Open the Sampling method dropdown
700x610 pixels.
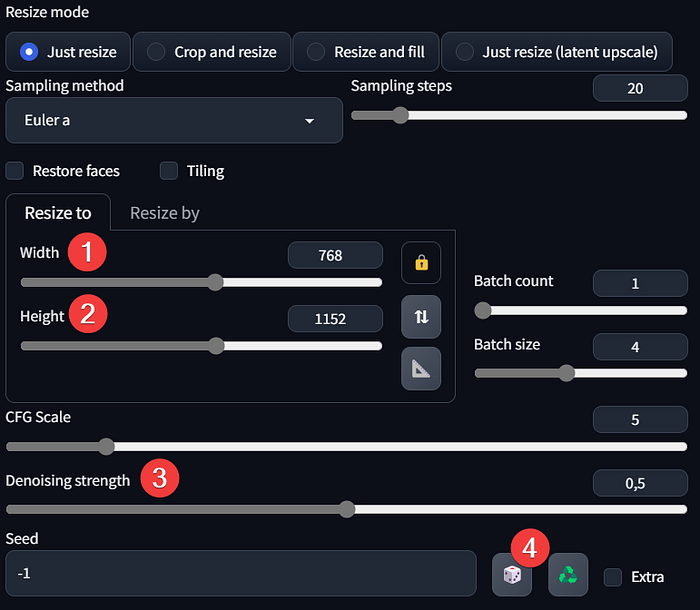point(174,121)
